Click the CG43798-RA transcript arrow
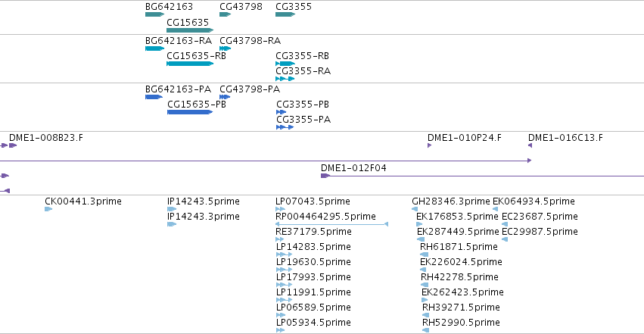 pos(225,48)
